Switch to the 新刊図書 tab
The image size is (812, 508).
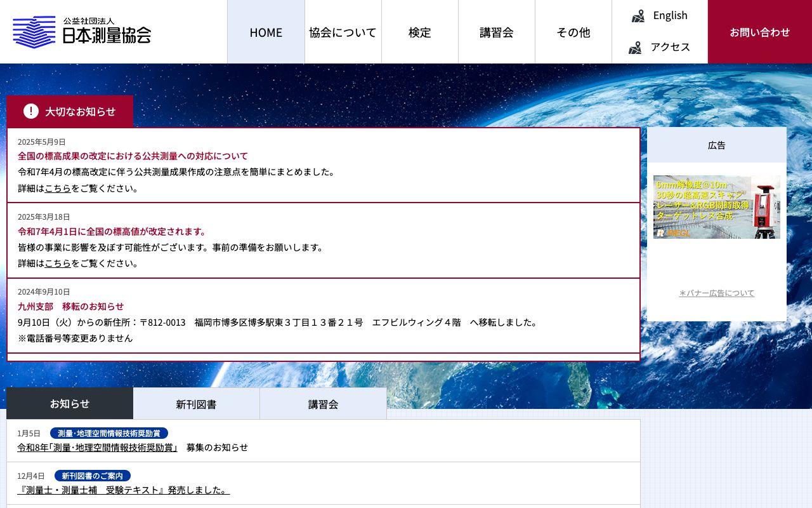point(196,403)
